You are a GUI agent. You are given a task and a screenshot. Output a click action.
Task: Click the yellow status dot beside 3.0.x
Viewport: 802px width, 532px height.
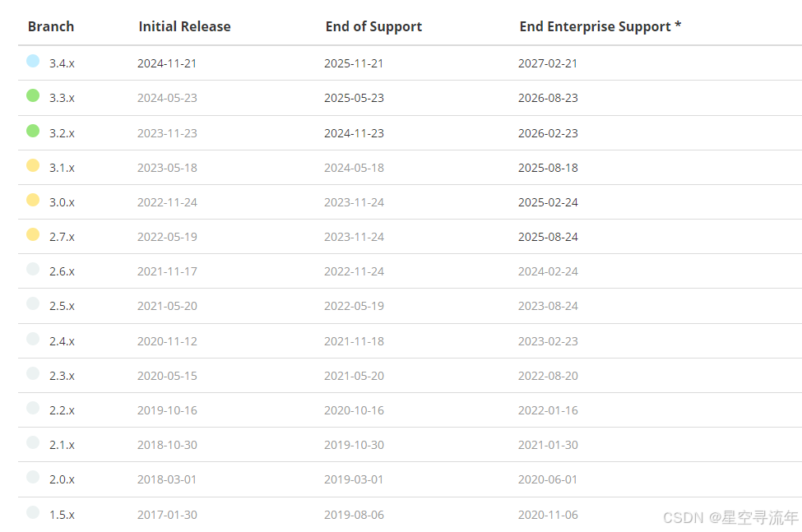pyautogui.click(x=33, y=200)
